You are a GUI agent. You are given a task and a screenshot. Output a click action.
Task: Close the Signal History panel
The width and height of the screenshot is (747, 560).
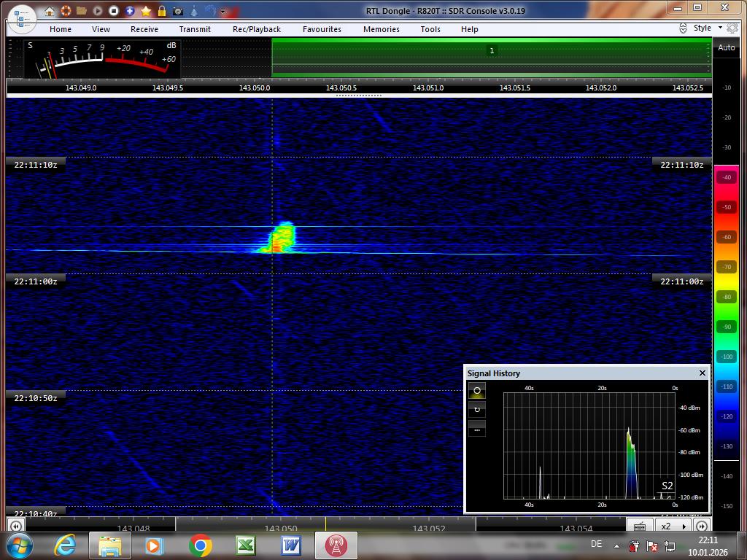pyautogui.click(x=703, y=373)
